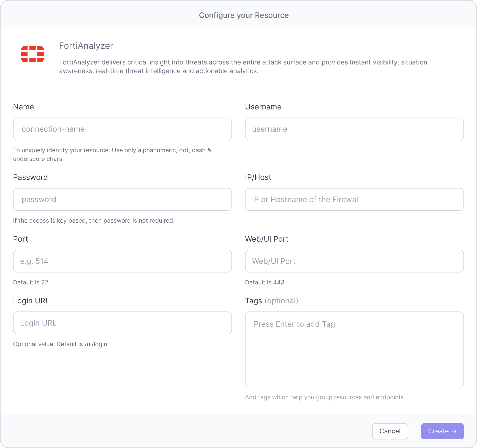The width and height of the screenshot is (477, 448).
Task: Select the password input box
Action: tap(123, 199)
